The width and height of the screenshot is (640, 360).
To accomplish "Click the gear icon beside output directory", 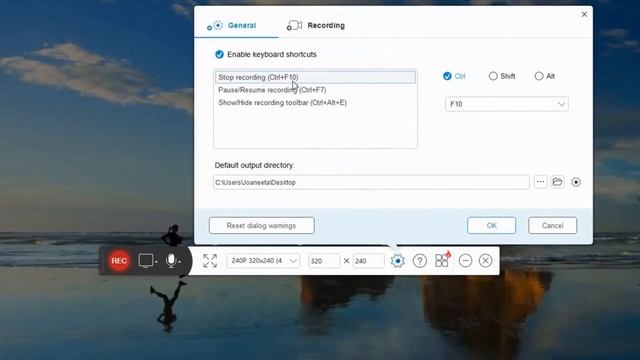I will [x=576, y=182].
